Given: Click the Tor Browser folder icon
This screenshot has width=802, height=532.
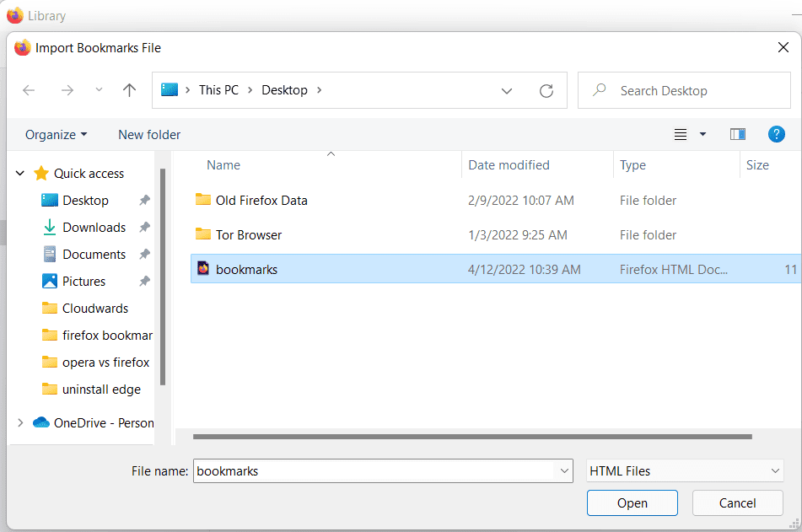Looking at the screenshot, I should coord(203,234).
